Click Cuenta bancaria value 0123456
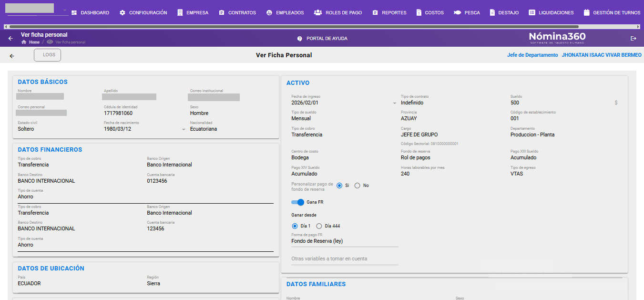This screenshot has height=300, width=644. tap(157, 181)
